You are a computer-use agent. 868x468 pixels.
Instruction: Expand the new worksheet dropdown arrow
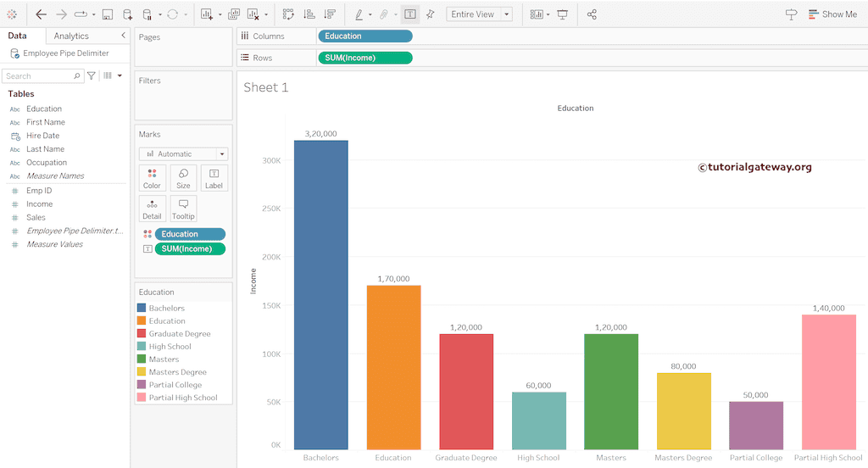(220, 15)
